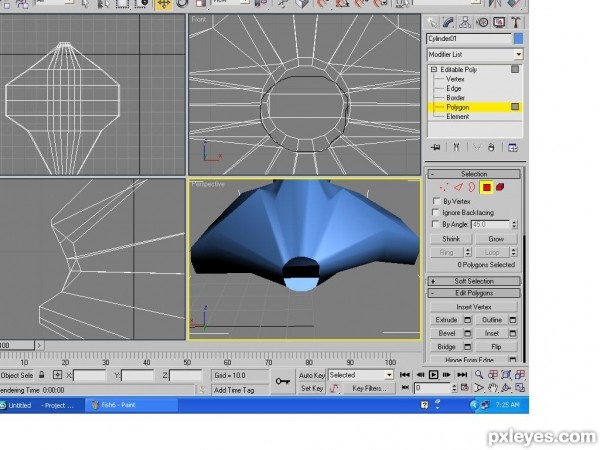
Task: Expand the Soft Selection rollout
Action: tap(474, 281)
